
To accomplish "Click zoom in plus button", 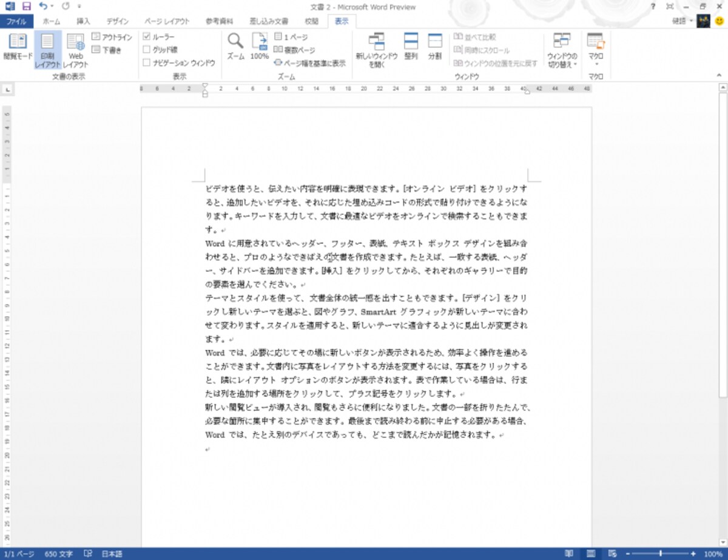I will [693, 554].
